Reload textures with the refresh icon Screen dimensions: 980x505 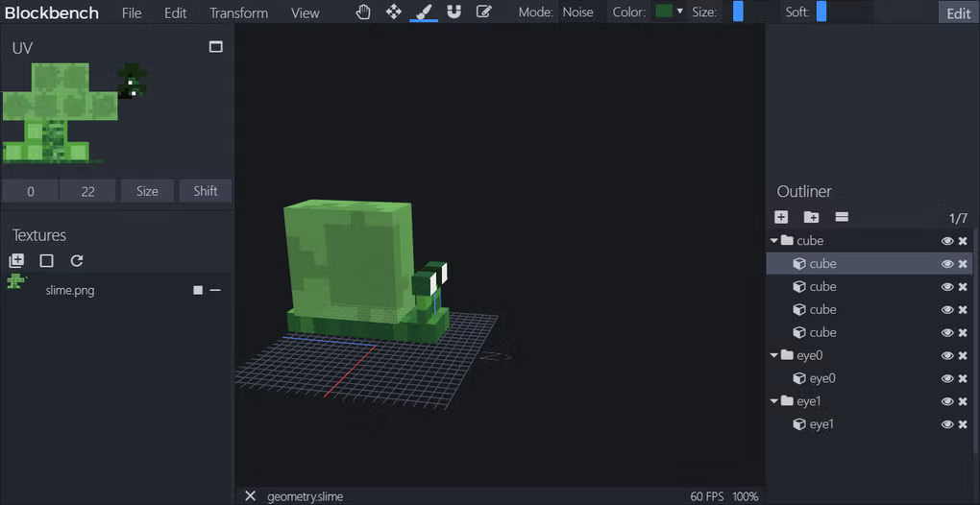77,260
